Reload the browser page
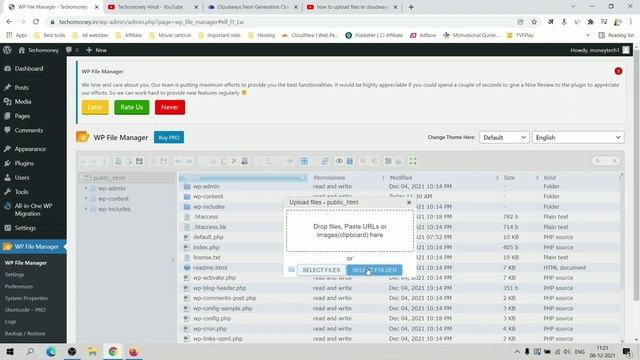Image resolution: width=640 pixels, height=360 pixels. coord(36,22)
